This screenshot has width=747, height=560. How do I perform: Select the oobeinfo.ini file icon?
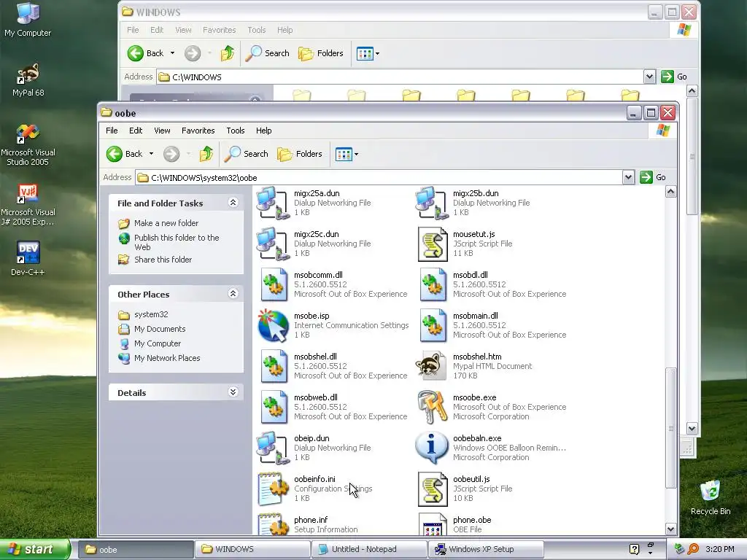coord(273,489)
